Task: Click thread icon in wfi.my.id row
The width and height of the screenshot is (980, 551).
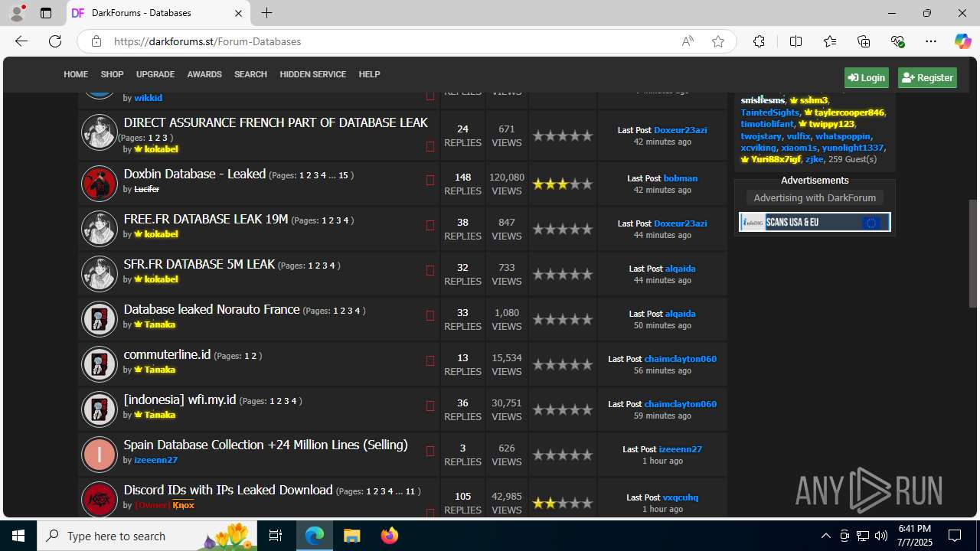Action: (x=430, y=406)
